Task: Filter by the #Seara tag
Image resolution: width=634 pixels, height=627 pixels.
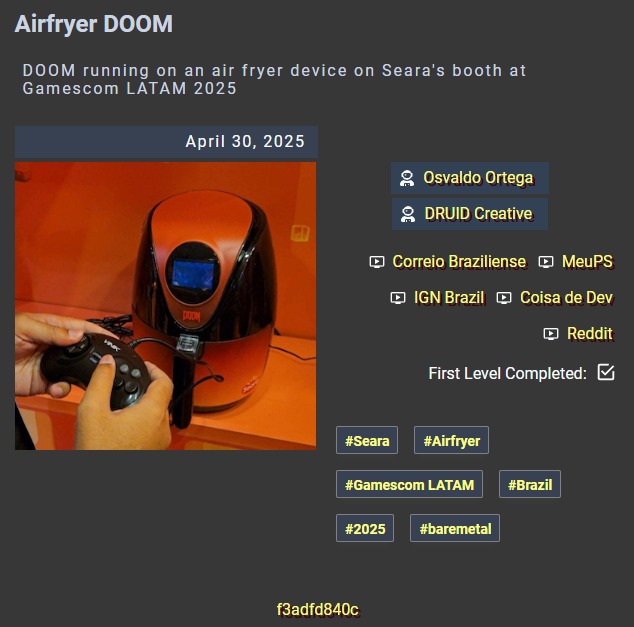Action: point(367,440)
